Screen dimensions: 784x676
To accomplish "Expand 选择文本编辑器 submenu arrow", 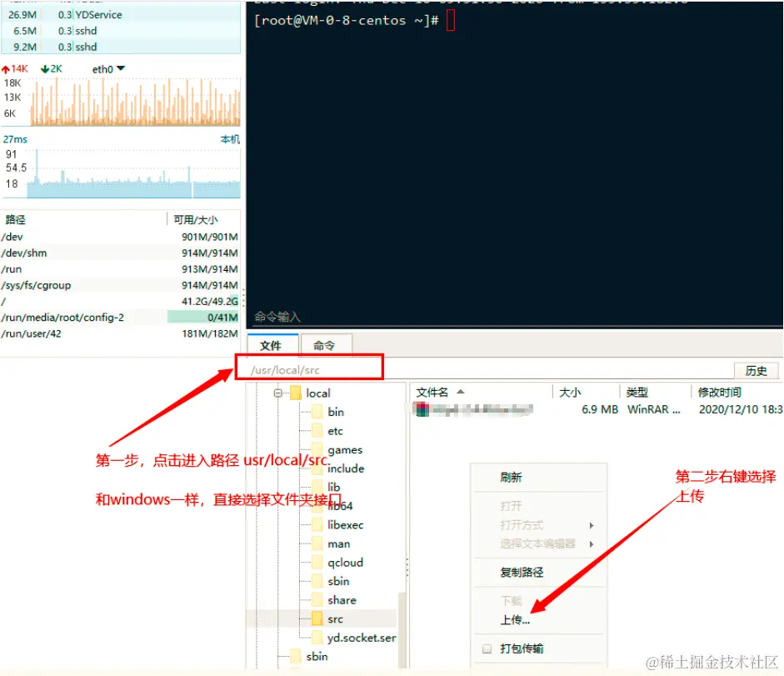I will 592,544.
